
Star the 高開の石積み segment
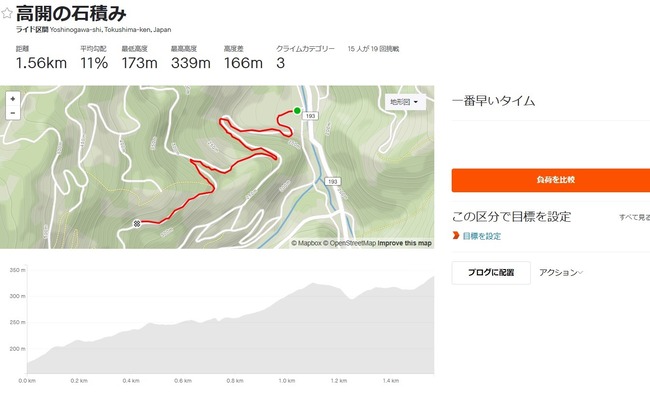(7, 13)
